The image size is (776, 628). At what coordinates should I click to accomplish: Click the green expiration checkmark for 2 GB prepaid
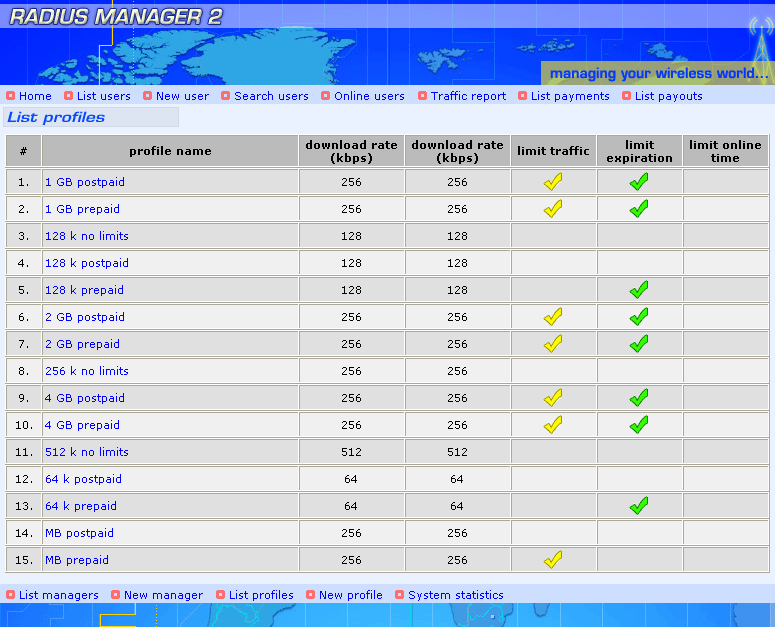click(x=639, y=344)
